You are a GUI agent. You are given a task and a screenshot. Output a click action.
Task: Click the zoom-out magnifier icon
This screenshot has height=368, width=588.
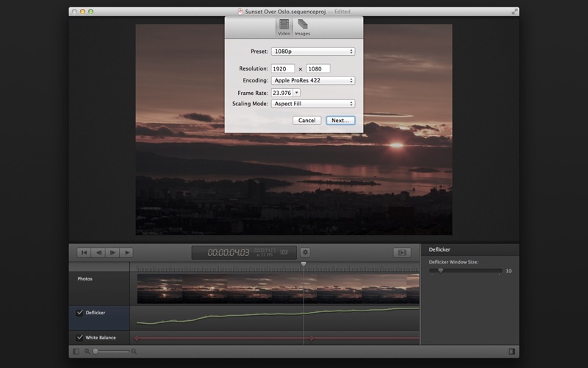(87, 352)
